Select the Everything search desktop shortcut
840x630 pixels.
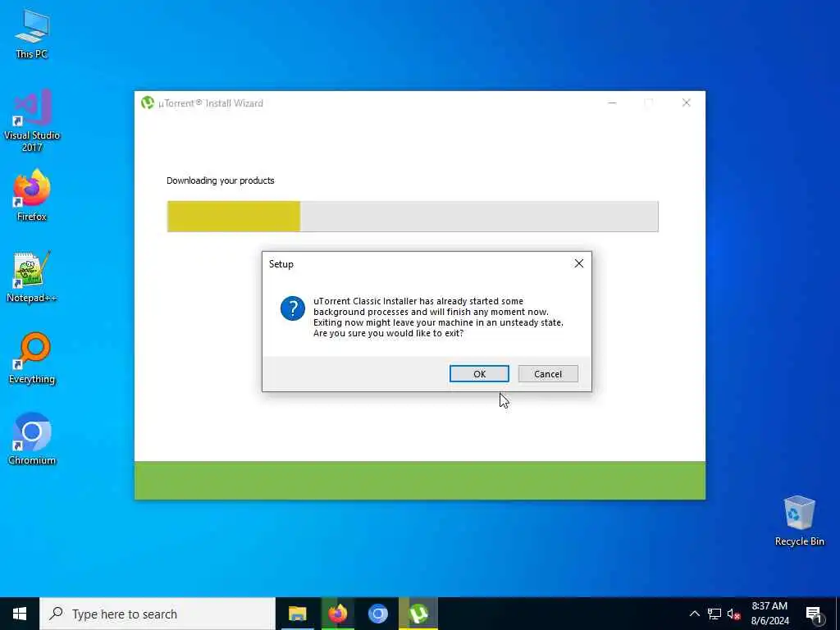32,358
